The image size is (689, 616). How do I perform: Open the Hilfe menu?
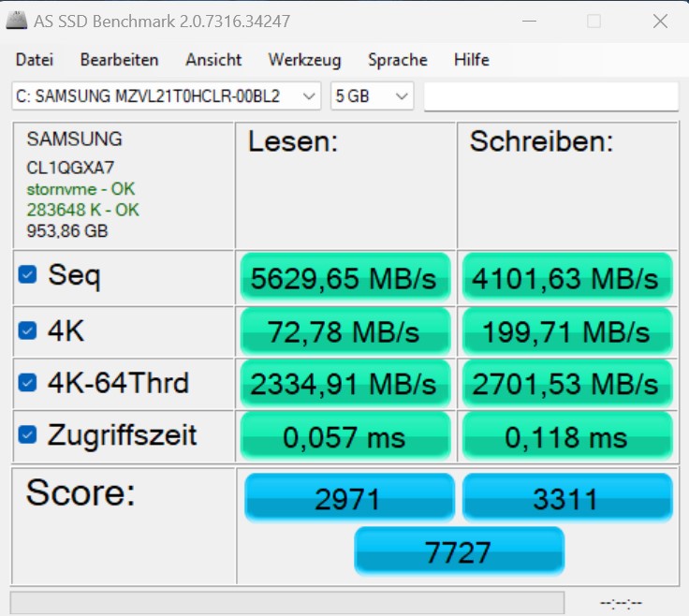pos(472,60)
